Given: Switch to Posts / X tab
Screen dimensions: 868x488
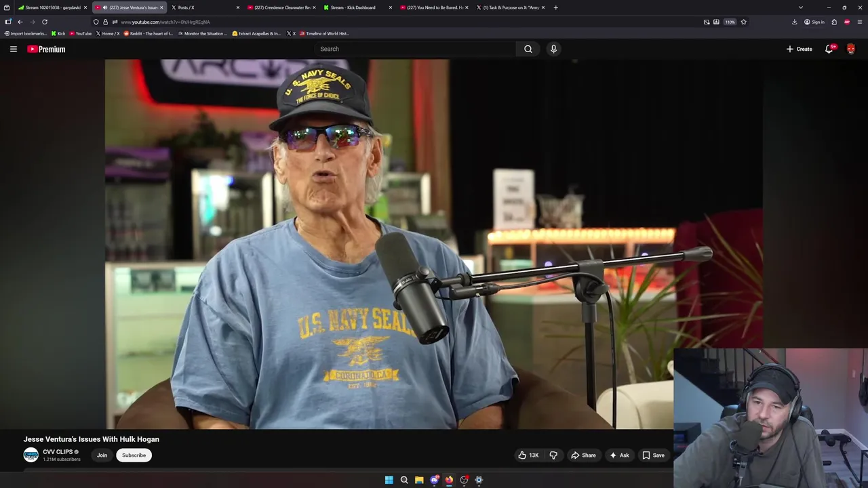Looking at the screenshot, I should 203,7.
